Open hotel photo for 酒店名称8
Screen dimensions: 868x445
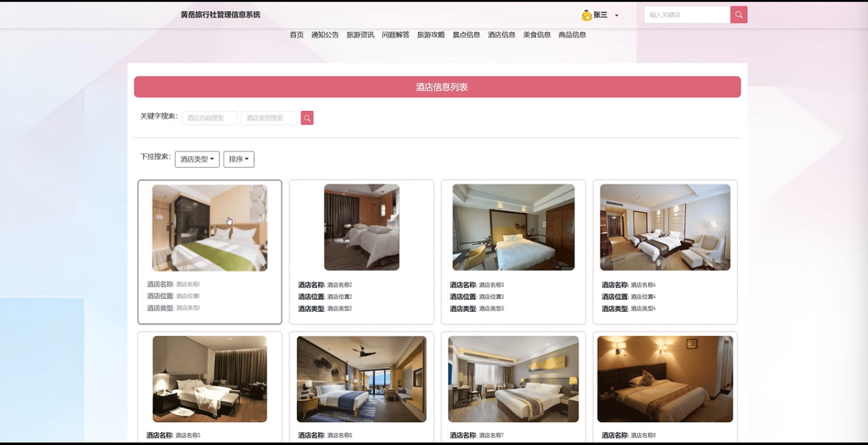point(665,379)
